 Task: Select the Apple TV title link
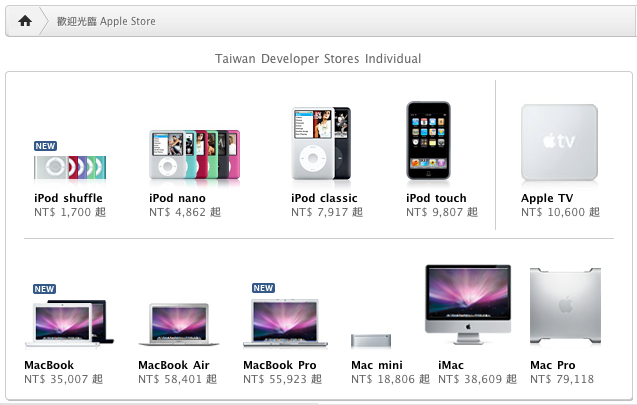click(547, 198)
